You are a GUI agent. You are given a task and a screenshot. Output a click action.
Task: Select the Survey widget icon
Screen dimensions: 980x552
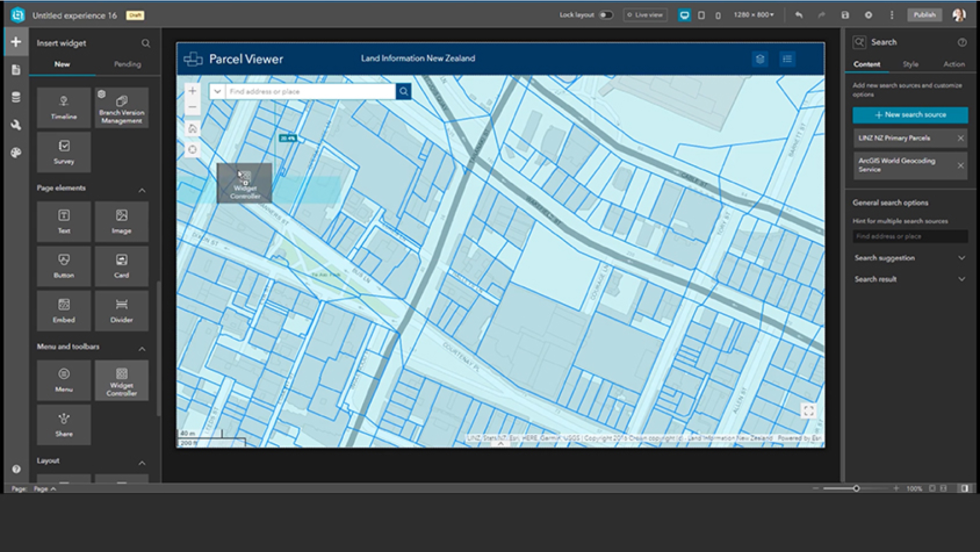[64, 146]
